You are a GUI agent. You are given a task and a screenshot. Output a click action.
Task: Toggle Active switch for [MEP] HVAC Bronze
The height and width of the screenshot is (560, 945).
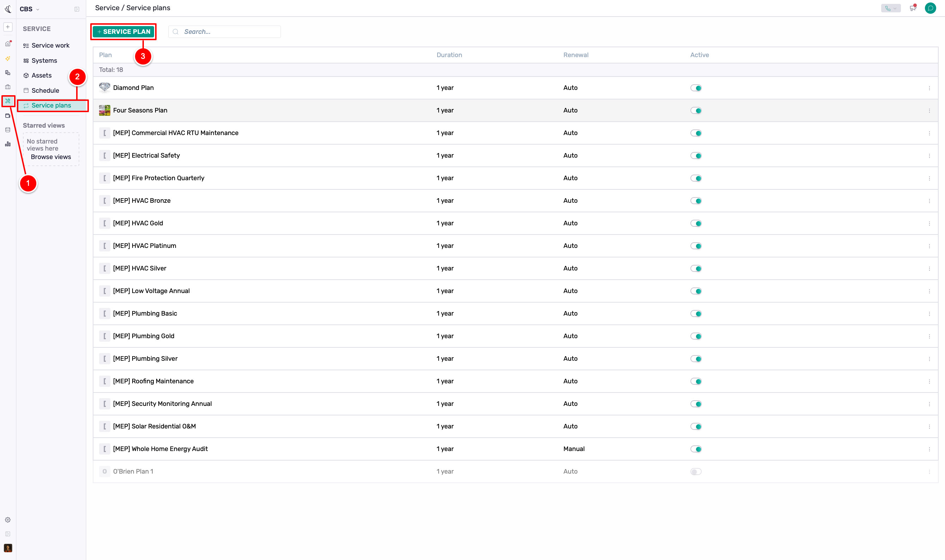coord(696,201)
